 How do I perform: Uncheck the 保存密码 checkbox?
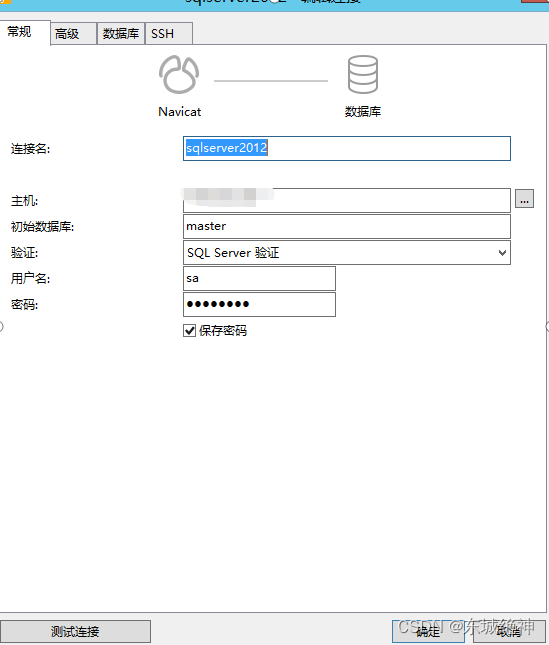[x=190, y=331]
